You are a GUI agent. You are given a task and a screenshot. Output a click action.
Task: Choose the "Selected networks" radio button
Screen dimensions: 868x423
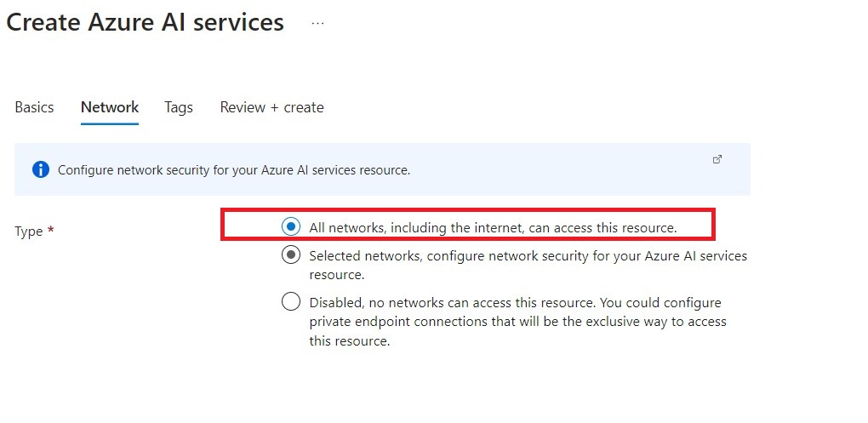[291, 255]
